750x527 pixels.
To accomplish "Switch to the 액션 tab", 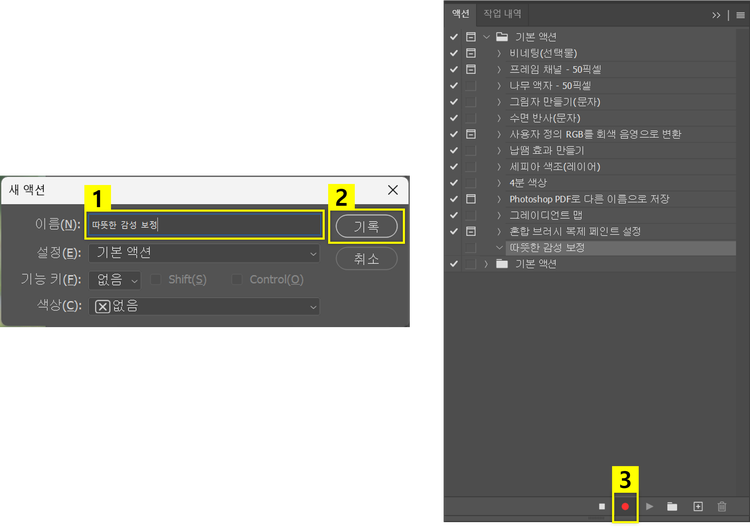I will pos(461,14).
